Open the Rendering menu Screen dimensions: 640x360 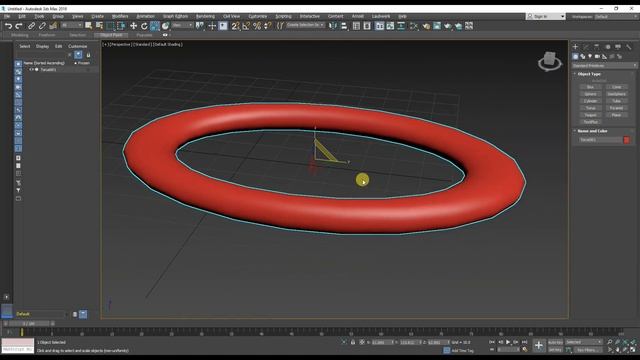coord(205,16)
